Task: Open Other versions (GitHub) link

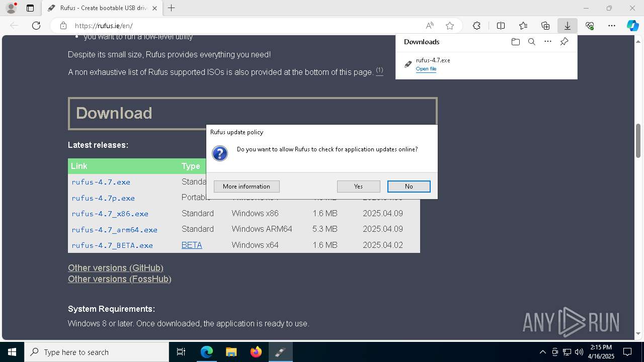Action: [x=116, y=268]
